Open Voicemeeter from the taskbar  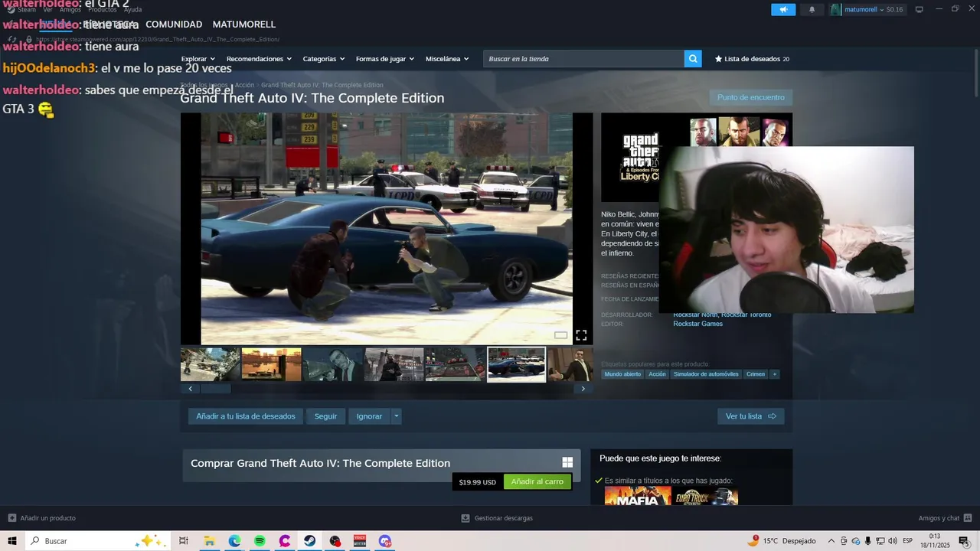tap(360, 541)
